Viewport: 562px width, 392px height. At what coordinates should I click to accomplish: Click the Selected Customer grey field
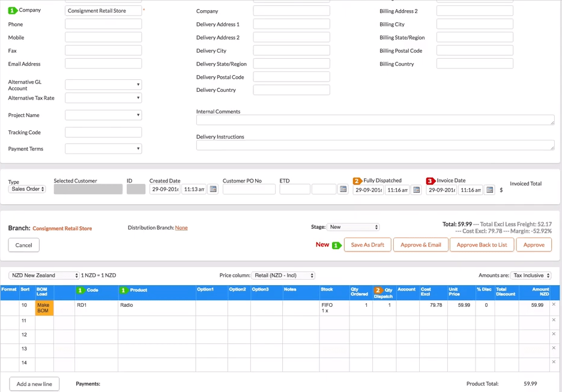[88, 189]
